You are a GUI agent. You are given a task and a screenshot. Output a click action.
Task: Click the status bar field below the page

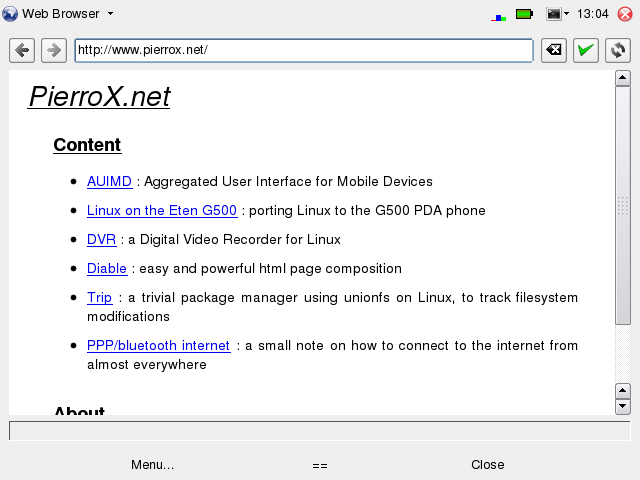(x=320, y=431)
